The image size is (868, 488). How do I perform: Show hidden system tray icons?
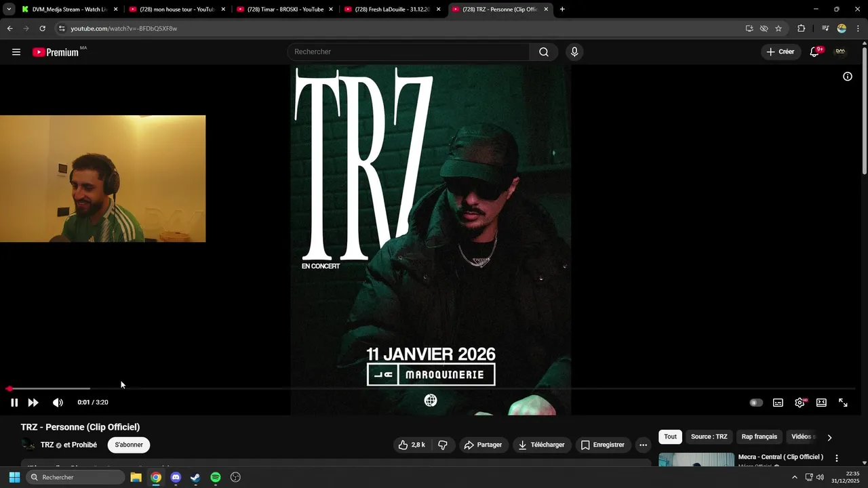pyautogui.click(x=795, y=477)
